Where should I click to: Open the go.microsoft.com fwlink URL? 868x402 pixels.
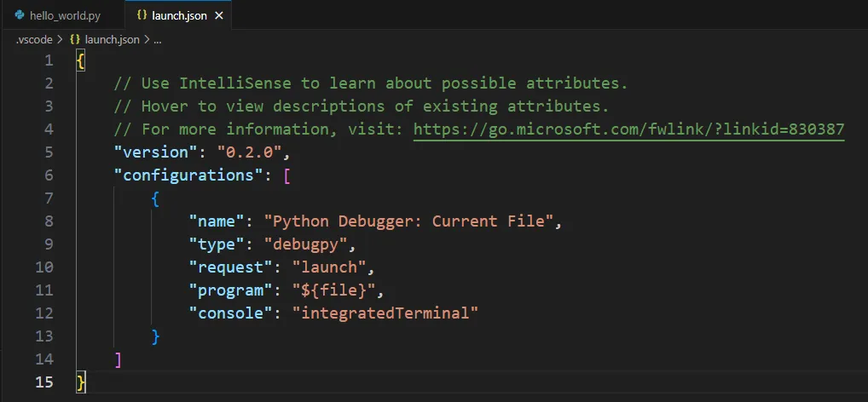pos(629,129)
